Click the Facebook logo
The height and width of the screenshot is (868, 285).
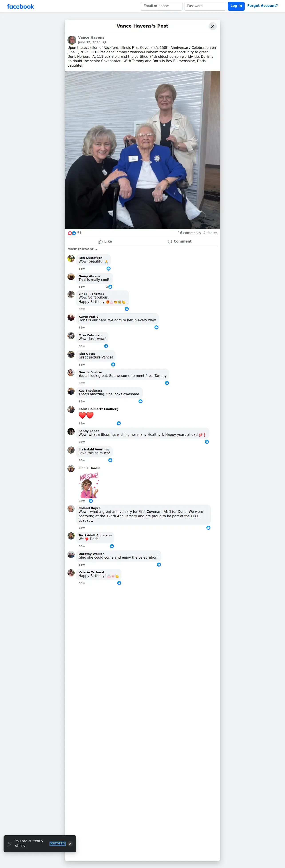(x=21, y=6)
